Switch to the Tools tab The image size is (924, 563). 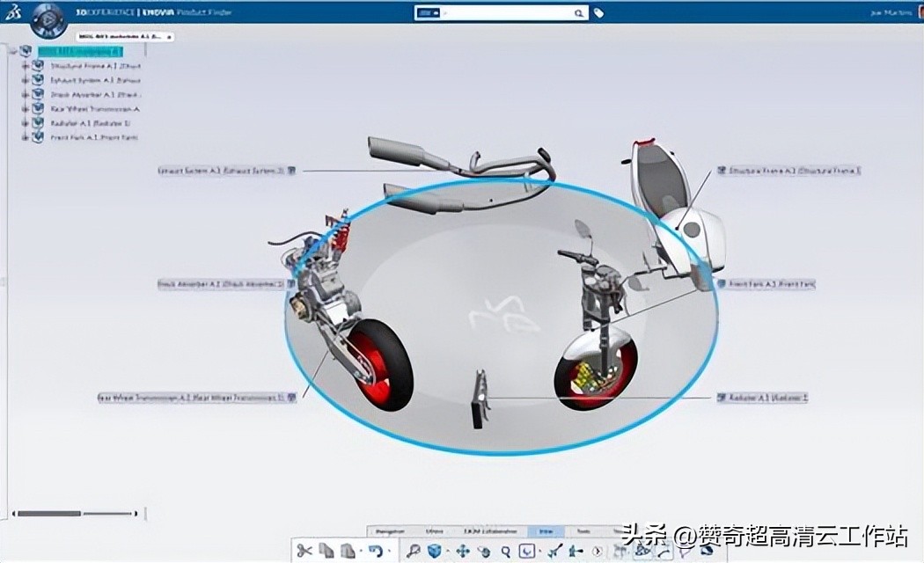583,531
